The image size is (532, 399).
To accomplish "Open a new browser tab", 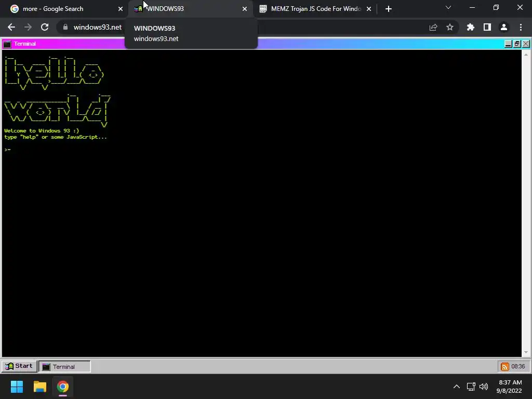I will pyautogui.click(x=389, y=9).
